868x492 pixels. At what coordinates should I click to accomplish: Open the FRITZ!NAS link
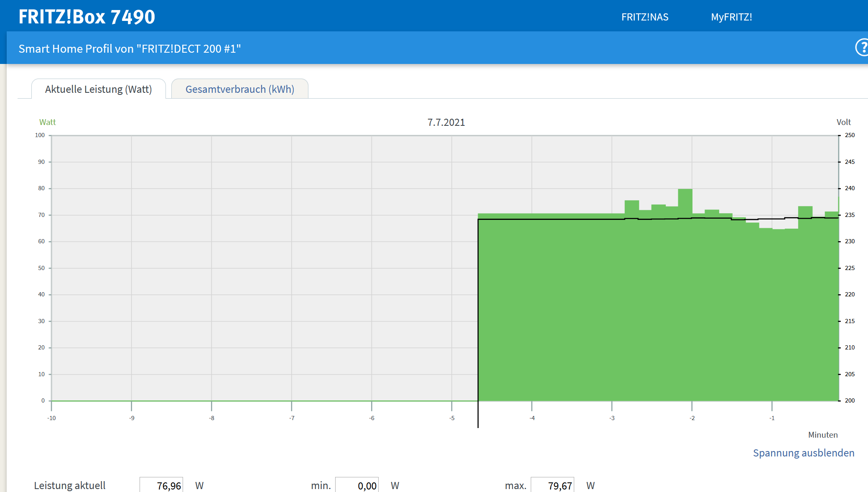[x=644, y=17]
